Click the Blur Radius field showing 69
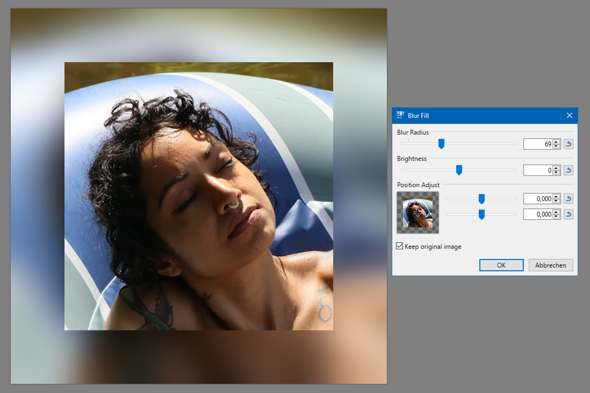The width and height of the screenshot is (590, 393). point(538,144)
